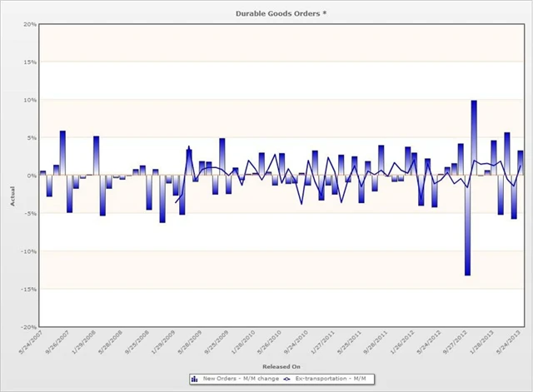Click the Ex-transportation line legend icon

(289, 380)
